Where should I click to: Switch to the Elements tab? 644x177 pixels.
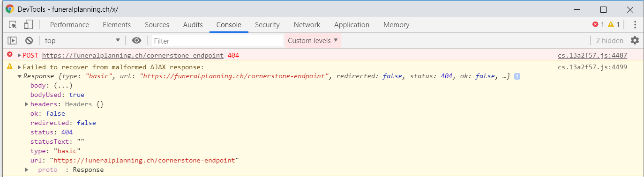point(117,25)
